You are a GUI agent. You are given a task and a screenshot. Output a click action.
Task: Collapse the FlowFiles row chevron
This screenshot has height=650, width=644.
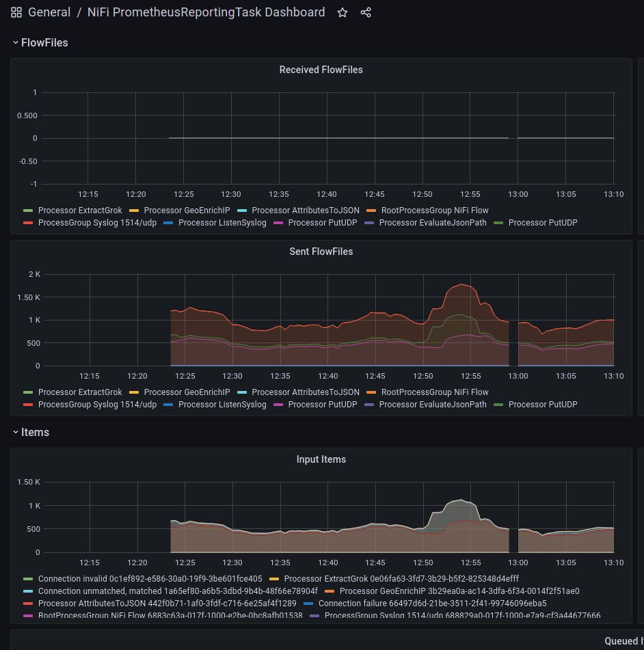point(15,42)
